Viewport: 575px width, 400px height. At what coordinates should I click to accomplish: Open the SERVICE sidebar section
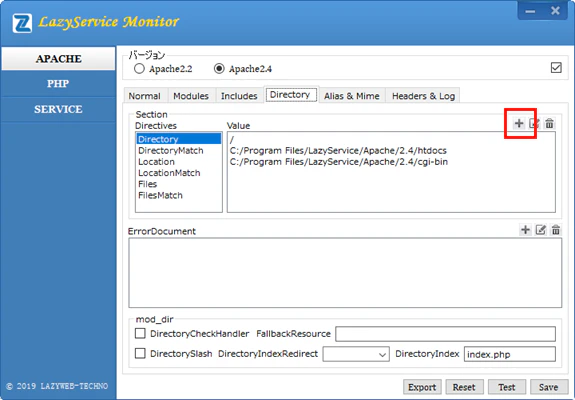(x=58, y=109)
